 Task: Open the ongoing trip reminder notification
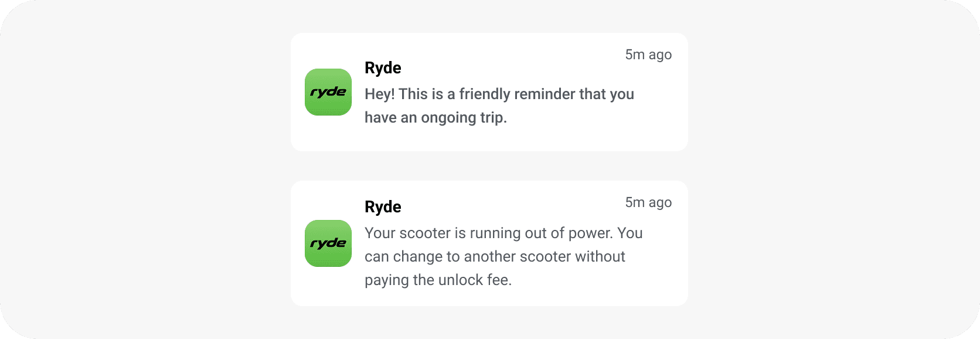[489, 92]
